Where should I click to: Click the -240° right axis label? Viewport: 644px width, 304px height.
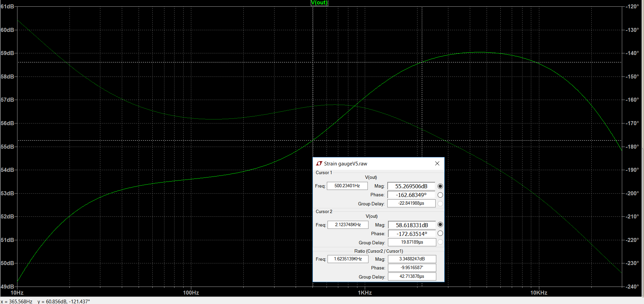632,287
